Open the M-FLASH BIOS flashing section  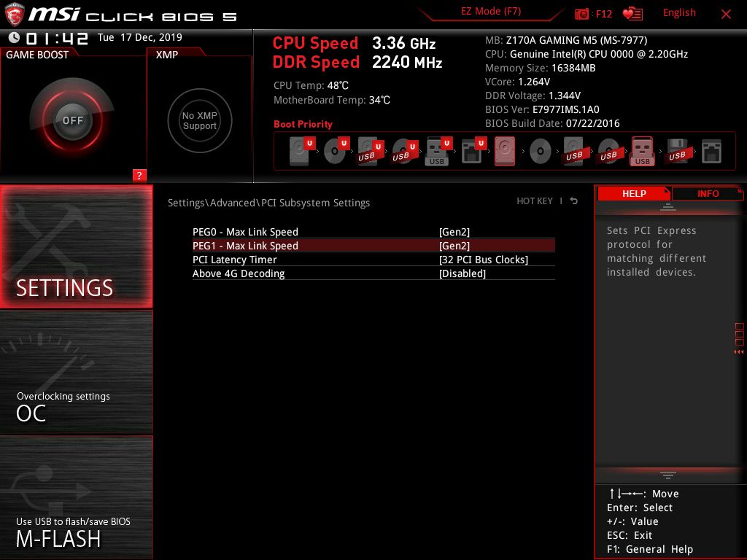point(76,498)
